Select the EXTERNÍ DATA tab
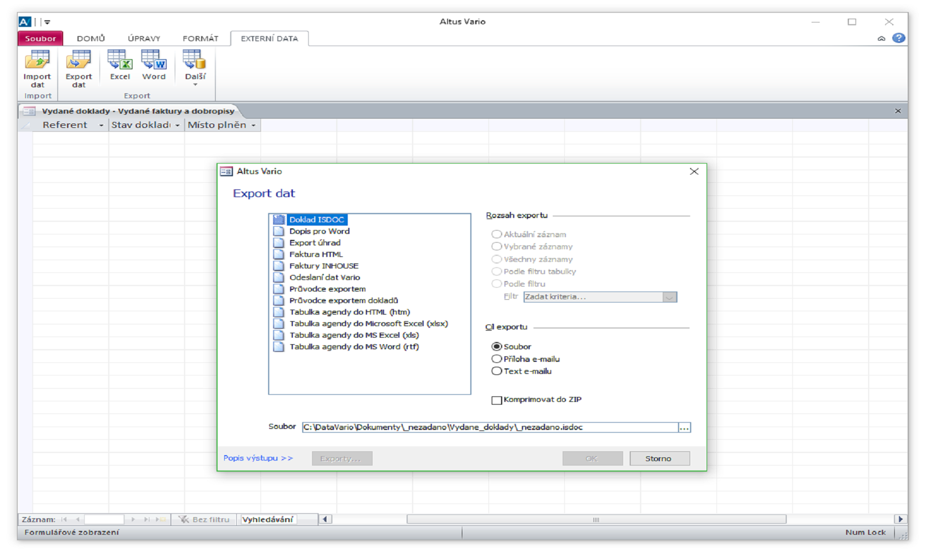 pos(269,38)
